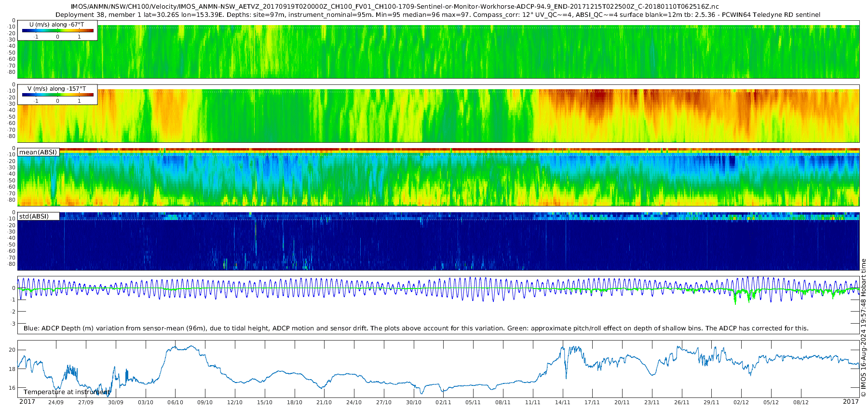
Task: Click the 24/09 date tick label
Action: 56,402
